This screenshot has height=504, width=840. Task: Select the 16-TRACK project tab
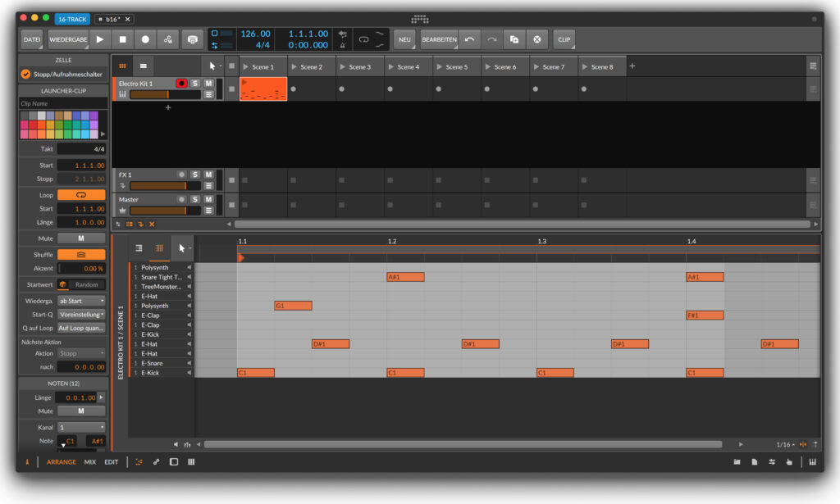72,20
